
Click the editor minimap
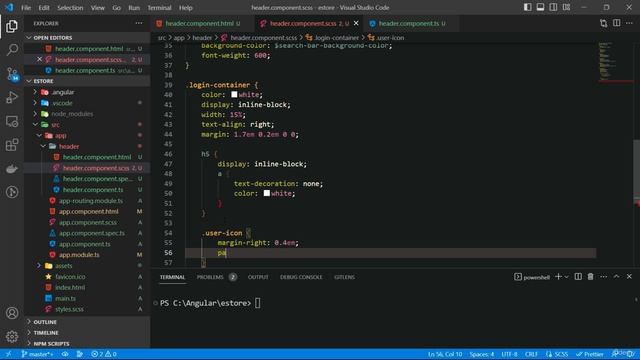pos(616,61)
